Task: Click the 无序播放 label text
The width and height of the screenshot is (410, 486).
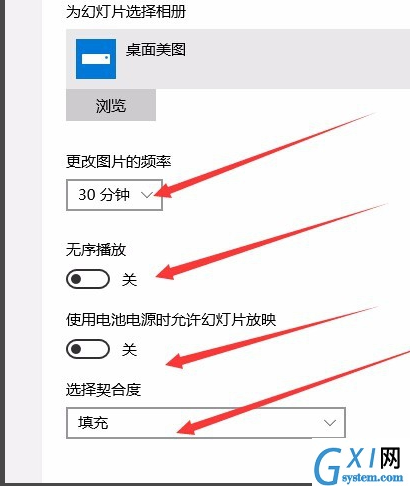Action: point(96,250)
